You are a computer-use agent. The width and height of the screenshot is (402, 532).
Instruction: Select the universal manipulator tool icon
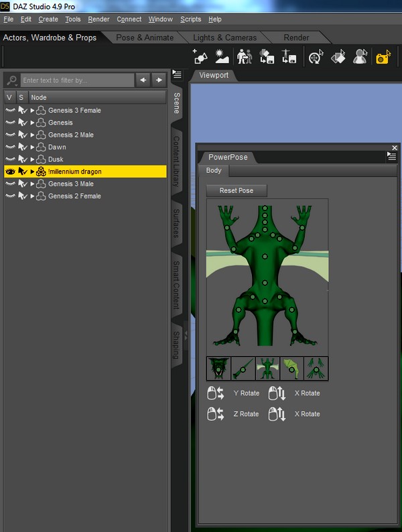[x=316, y=56]
